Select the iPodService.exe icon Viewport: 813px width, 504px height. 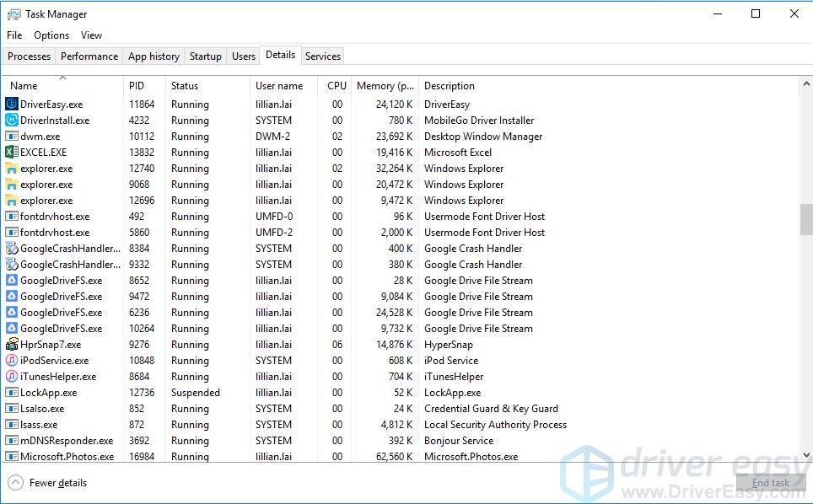coord(12,360)
